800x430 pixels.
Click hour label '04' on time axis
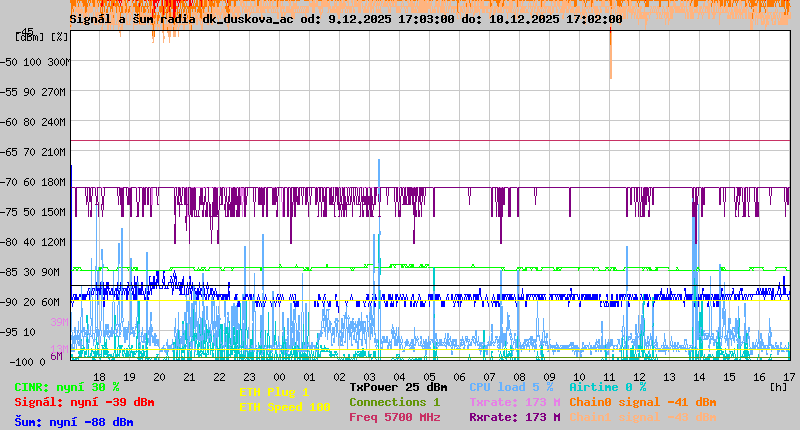click(399, 377)
